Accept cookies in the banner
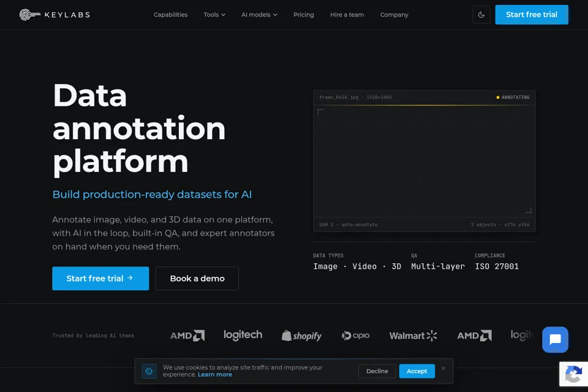The width and height of the screenshot is (588, 392). (x=417, y=371)
